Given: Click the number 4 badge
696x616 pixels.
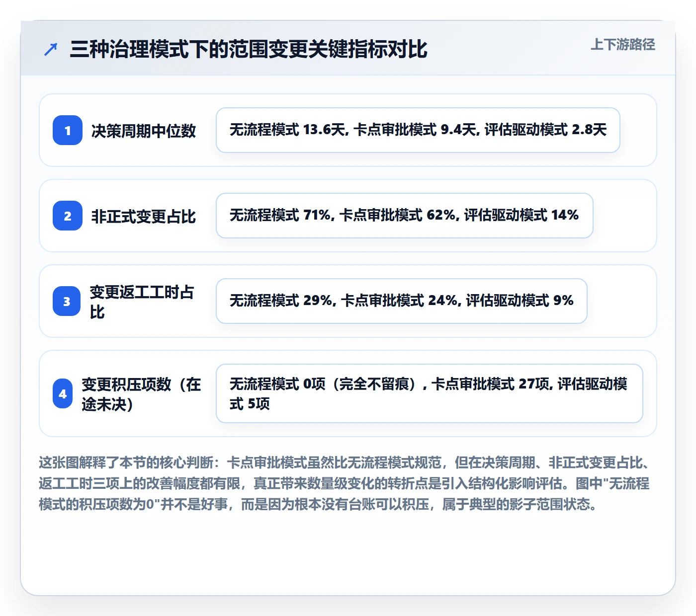Looking at the screenshot, I should pos(63,393).
